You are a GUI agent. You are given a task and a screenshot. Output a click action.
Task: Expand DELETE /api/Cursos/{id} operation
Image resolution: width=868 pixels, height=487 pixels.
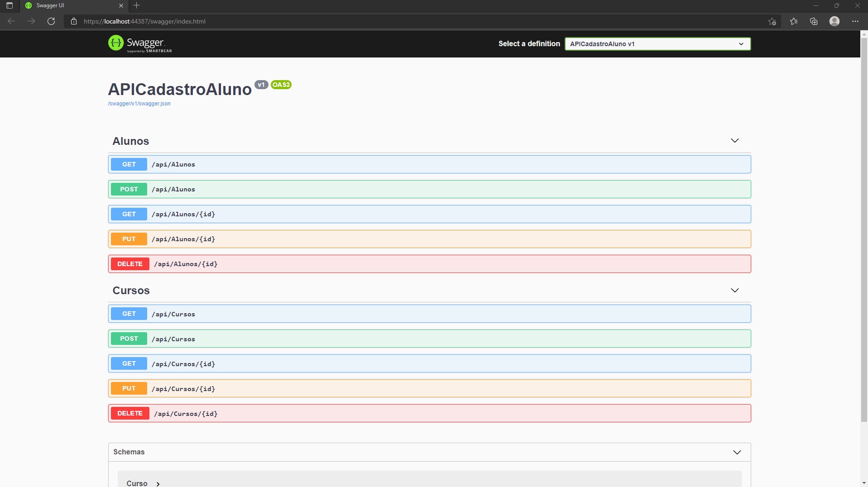429,413
